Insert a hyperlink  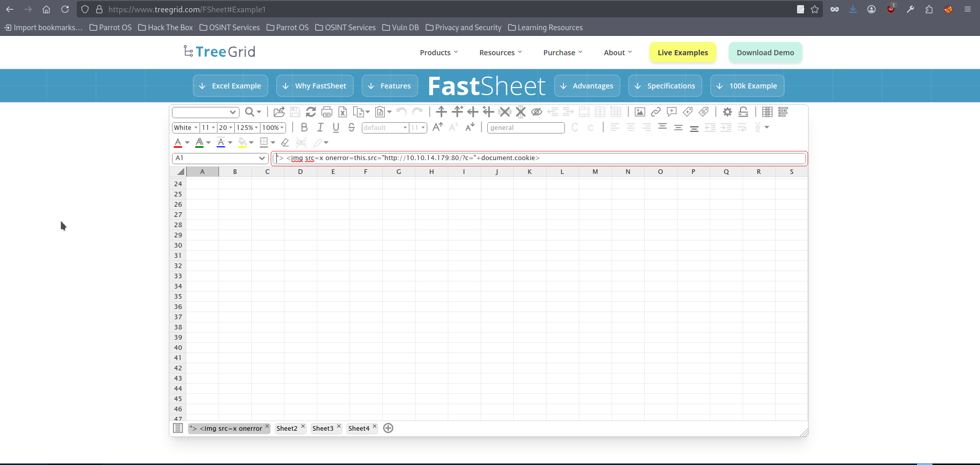(656, 112)
